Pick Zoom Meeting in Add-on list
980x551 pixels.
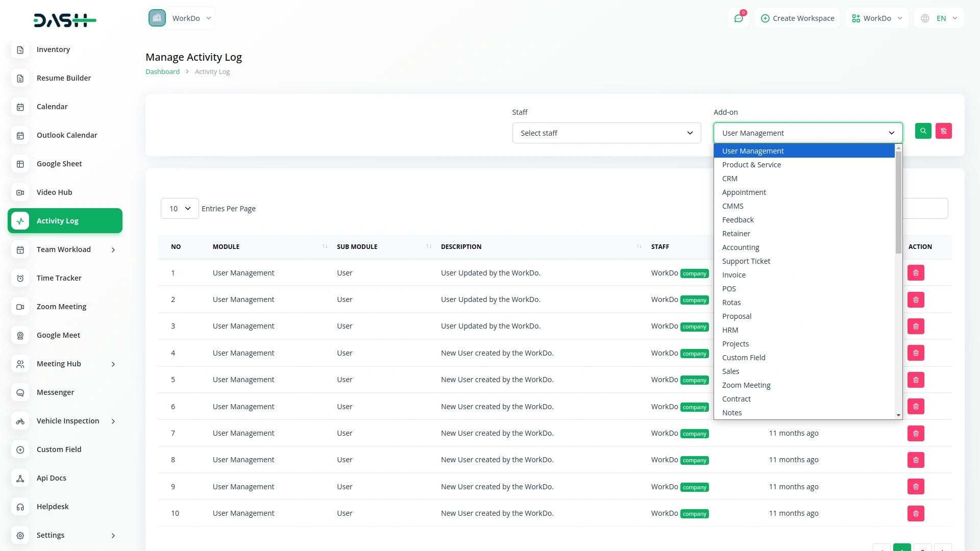click(x=746, y=385)
